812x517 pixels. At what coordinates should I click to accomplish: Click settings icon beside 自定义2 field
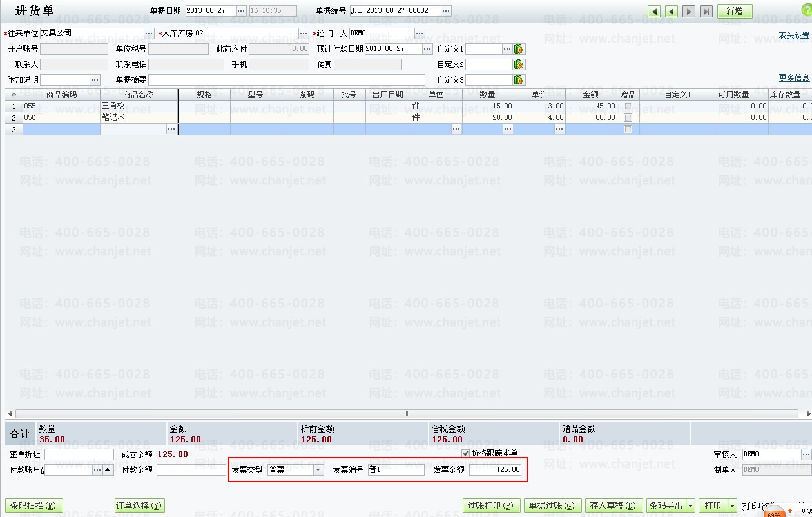[519, 64]
